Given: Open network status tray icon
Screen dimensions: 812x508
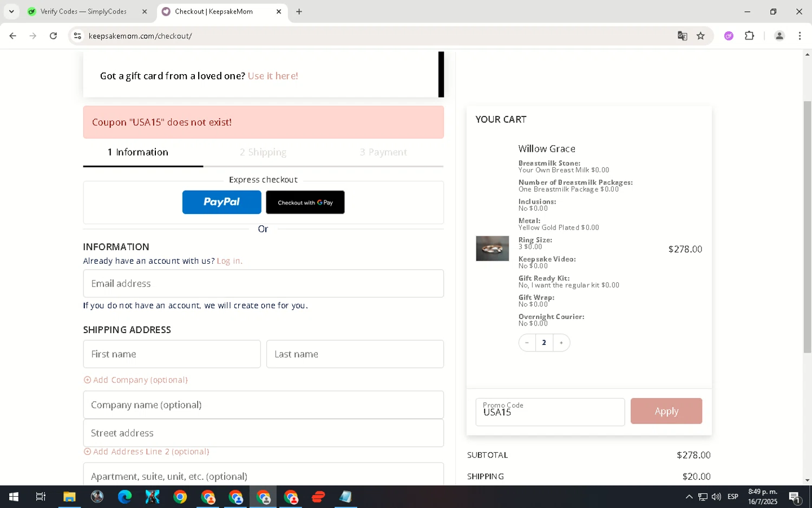Looking at the screenshot, I should (703, 497).
